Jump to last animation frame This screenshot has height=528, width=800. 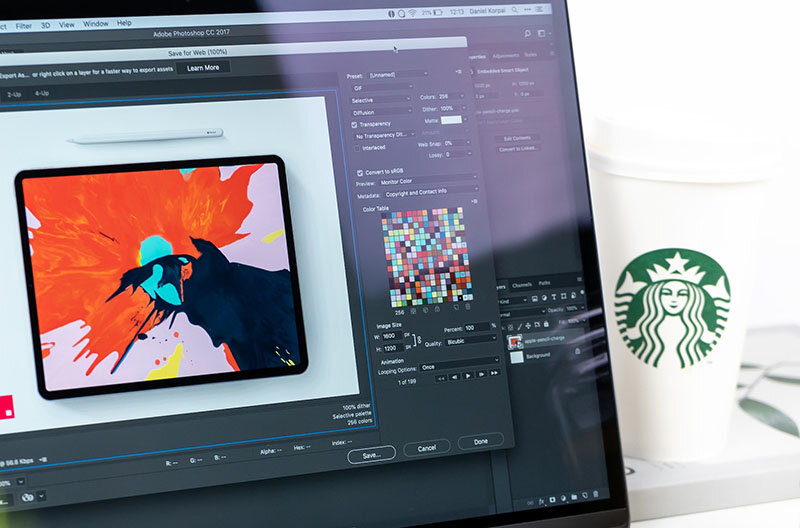(x=494, y=373)
